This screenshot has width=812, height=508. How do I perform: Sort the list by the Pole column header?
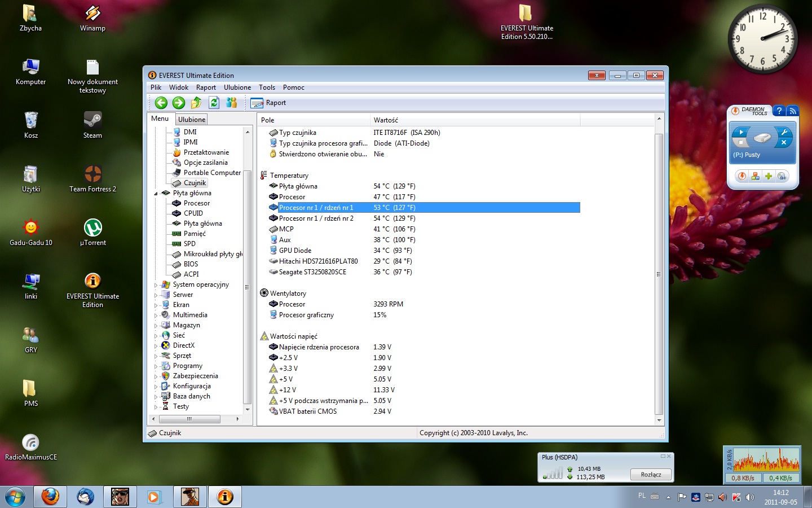click(x=314, y=120)
